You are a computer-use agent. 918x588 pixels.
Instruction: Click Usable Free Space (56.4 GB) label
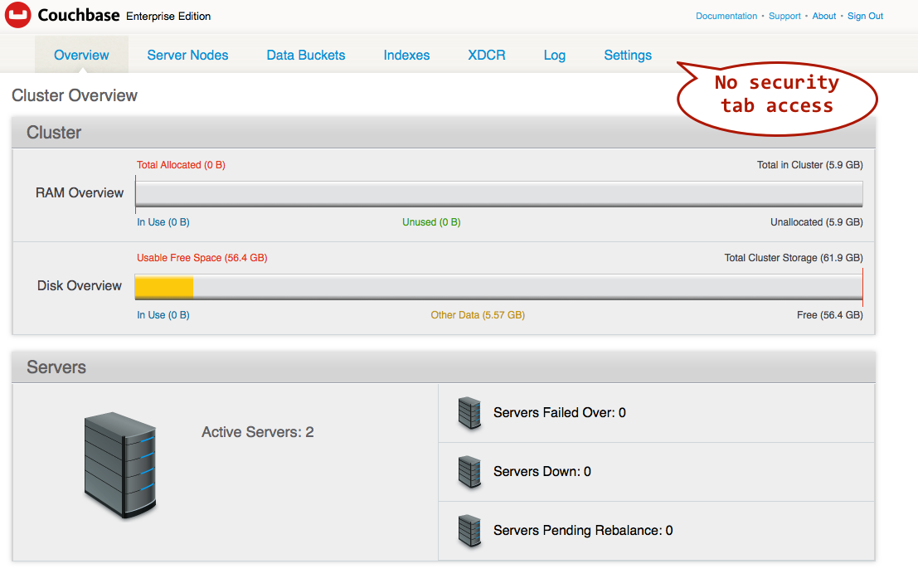[x=202, y=258]
